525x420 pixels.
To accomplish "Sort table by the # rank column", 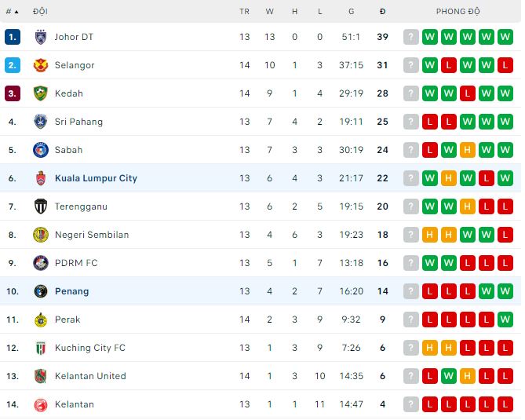I will [x=11, y=12].
